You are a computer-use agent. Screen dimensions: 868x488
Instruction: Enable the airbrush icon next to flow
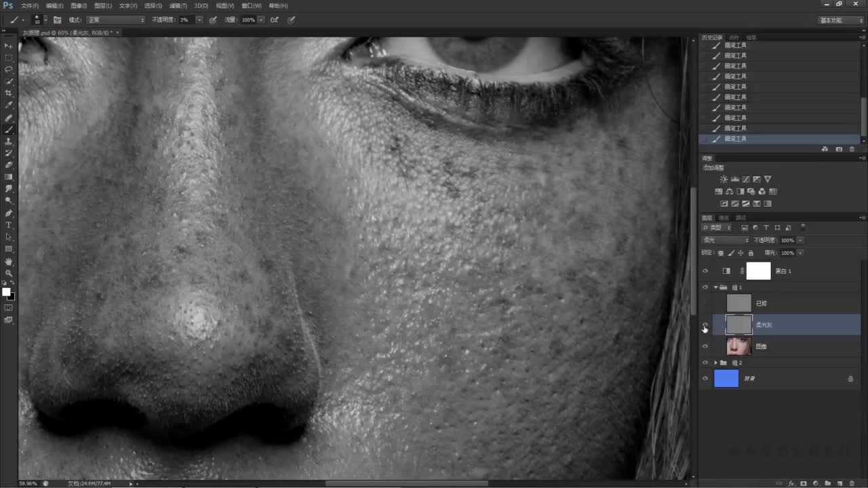(274, 20)
